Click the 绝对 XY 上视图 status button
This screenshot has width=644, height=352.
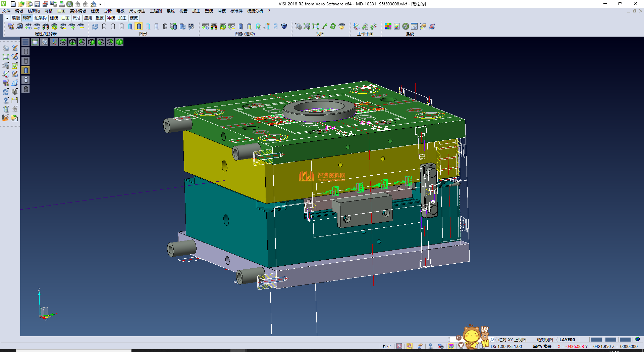pos(512,340)
